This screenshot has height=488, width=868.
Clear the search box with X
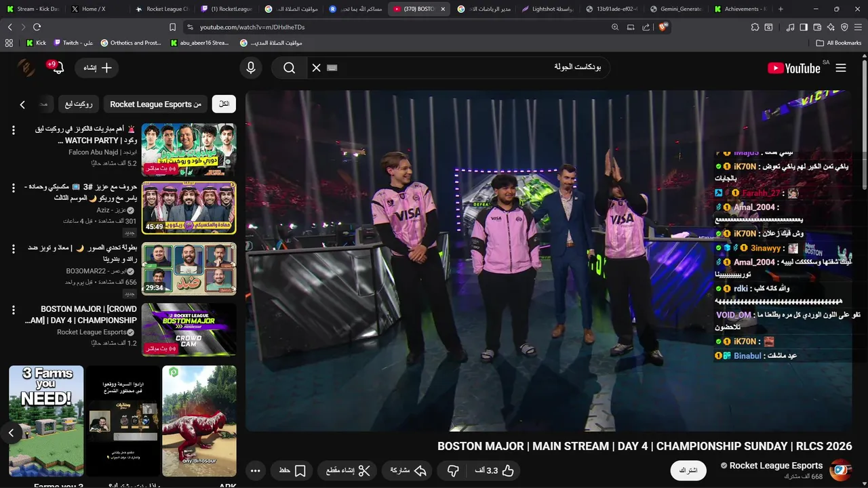coord(316,68)
